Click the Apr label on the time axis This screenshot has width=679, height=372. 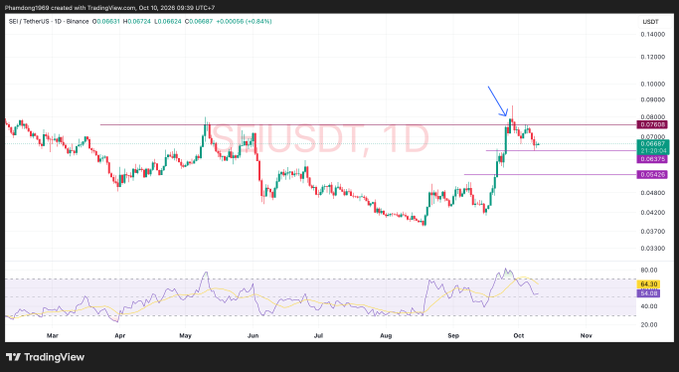click(120, 336)
